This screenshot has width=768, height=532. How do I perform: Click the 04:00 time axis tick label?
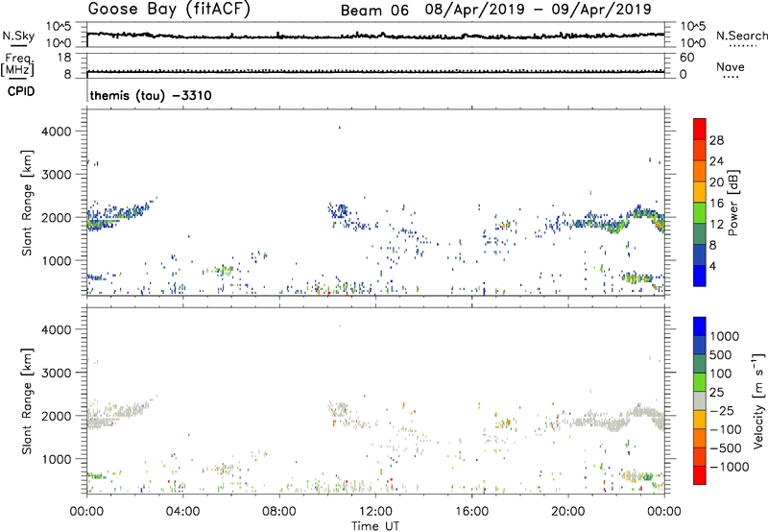click(x=182, y=512)
